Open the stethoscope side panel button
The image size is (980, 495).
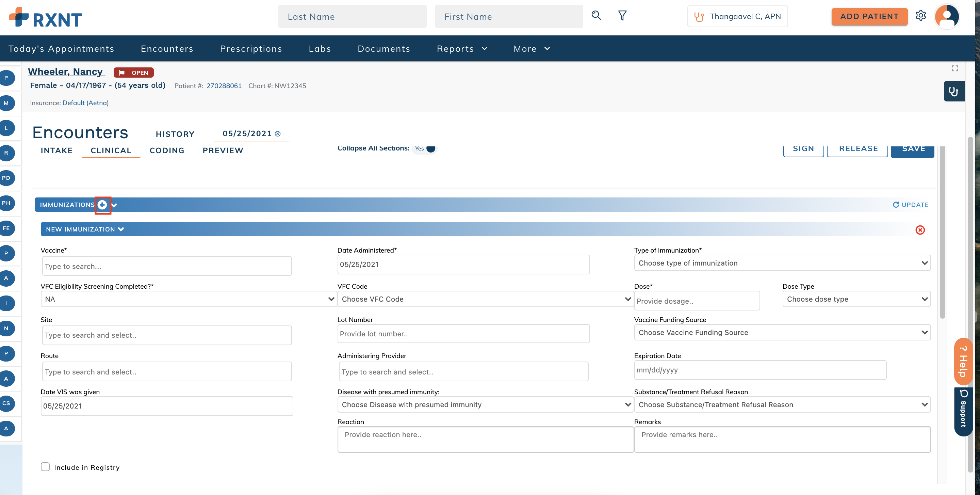tap(954, 91)
